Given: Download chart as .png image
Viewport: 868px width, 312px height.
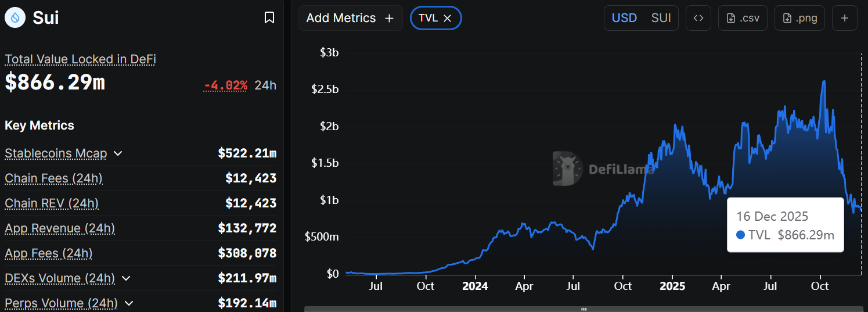Looking at the screenshot, I should [x=799, y=18].
